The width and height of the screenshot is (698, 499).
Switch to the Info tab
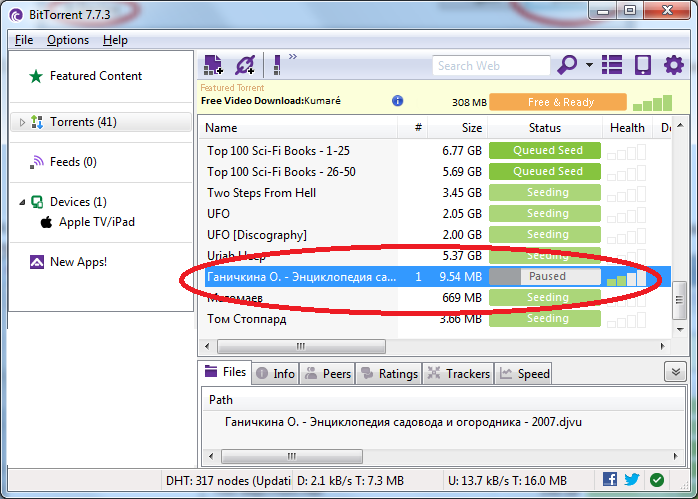coord(276,374)
